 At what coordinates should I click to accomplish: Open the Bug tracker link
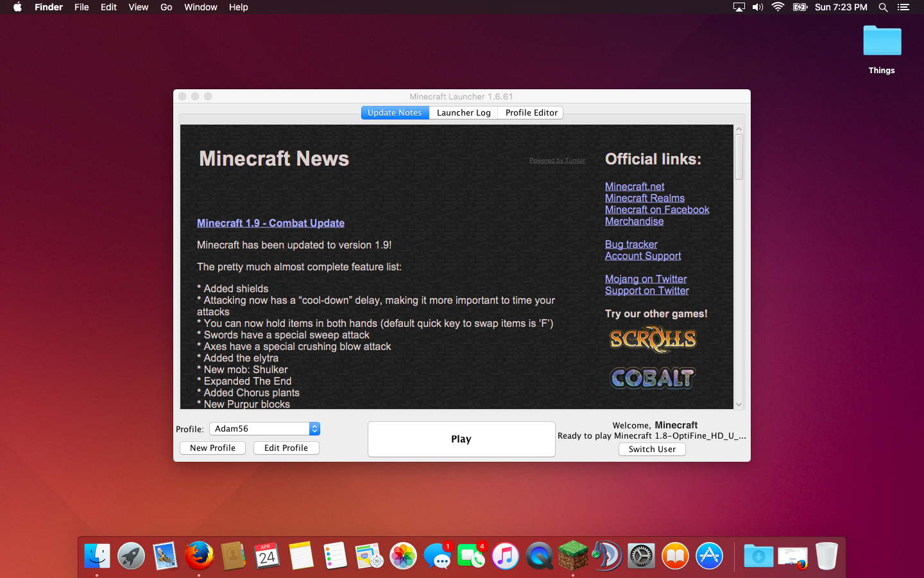click(631, 244)
